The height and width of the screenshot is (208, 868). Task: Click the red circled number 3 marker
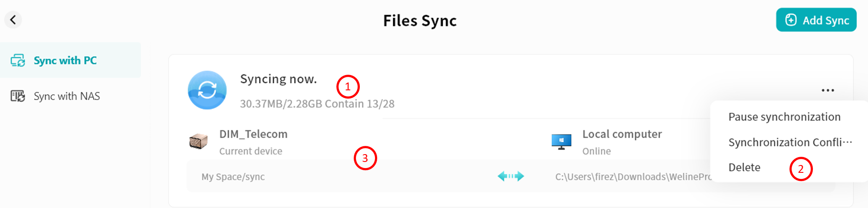(365, 158)
